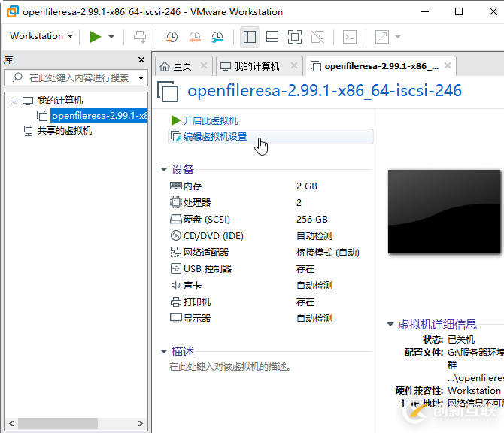The image size is (504, 433).
Task: Collapse the 设备 section
Action: pos(164,170)
